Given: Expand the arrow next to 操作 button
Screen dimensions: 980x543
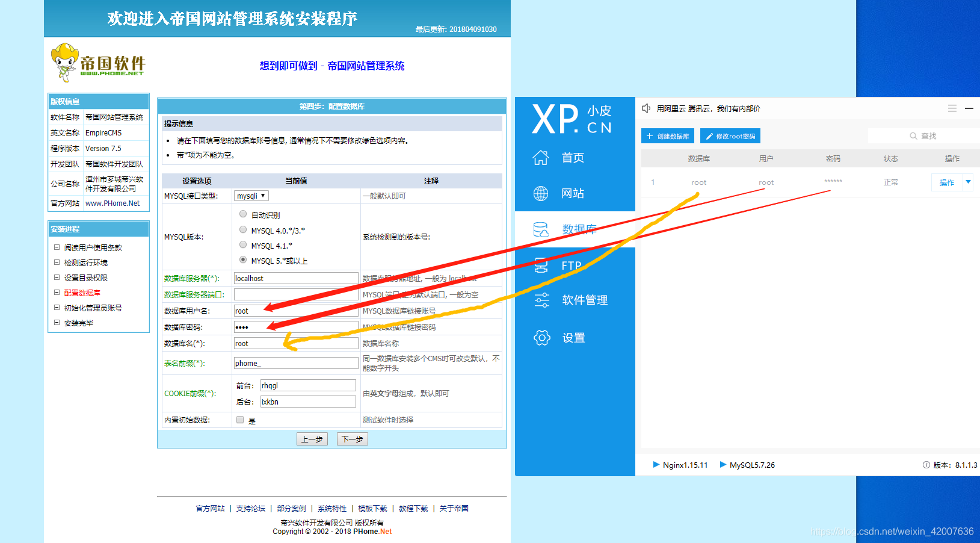Looking at the screenshot, I should (x=968, y=182).
